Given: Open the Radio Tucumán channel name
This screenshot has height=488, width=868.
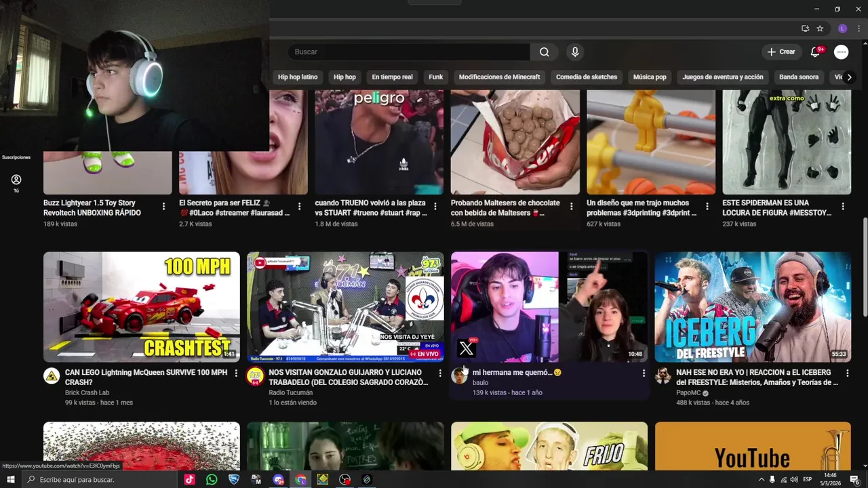Looking at the screenshot, I should click(291, 392).
